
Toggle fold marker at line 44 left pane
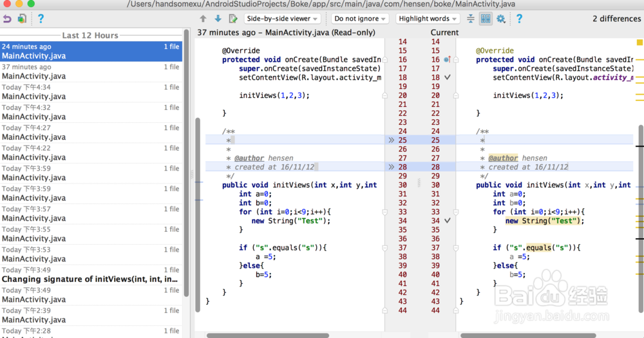[385, 310]
